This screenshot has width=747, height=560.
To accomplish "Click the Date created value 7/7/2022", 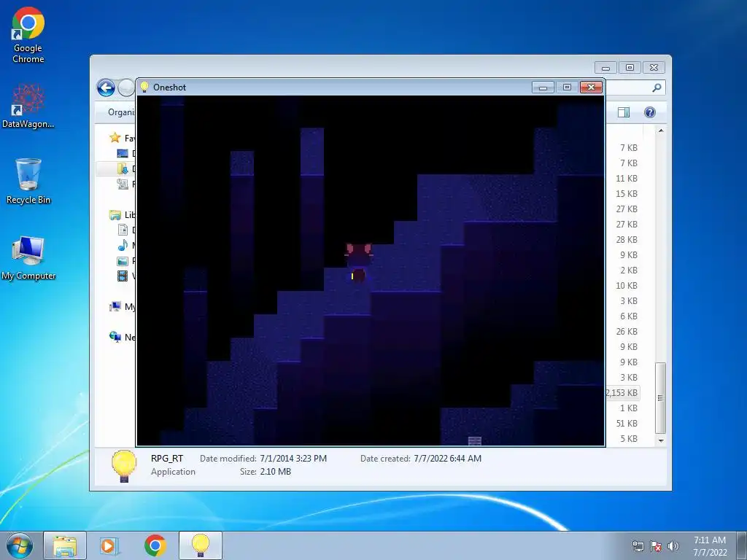I will pos(447,459).
